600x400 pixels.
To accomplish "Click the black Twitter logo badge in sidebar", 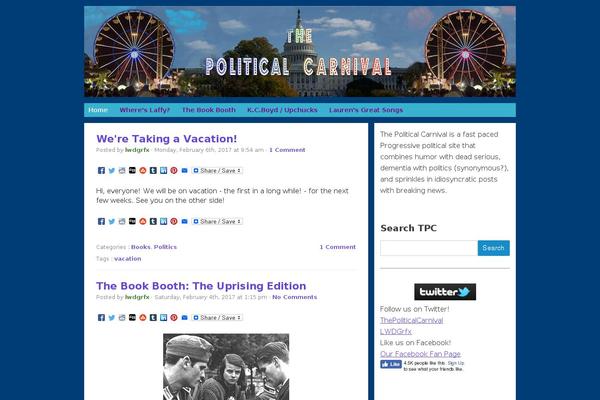I will 445,292.
